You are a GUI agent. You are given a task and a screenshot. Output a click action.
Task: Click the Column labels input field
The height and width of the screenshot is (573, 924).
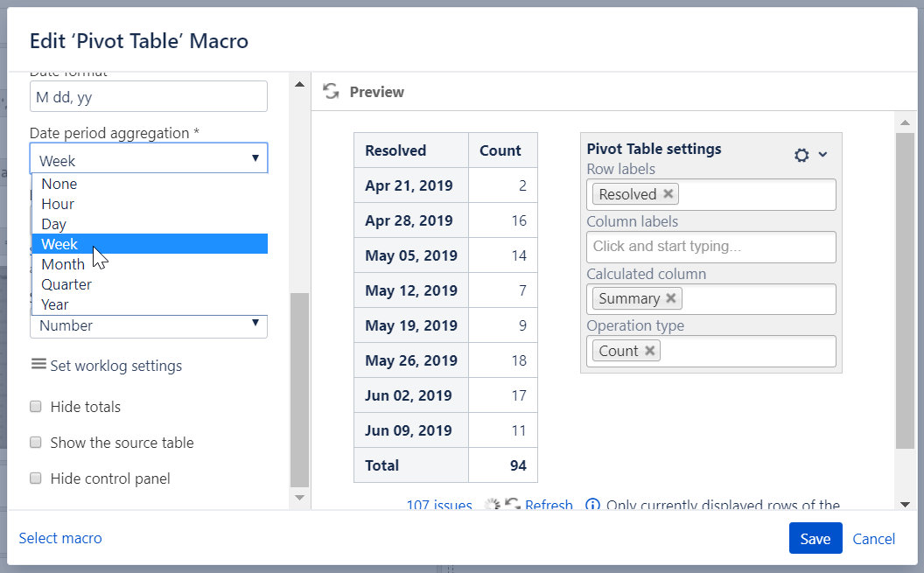coord(710,247)
